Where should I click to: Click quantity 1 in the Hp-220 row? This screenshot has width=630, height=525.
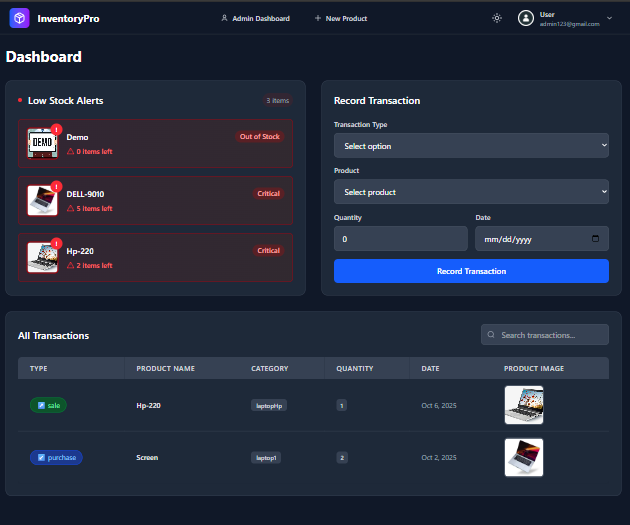pos(342,406)
